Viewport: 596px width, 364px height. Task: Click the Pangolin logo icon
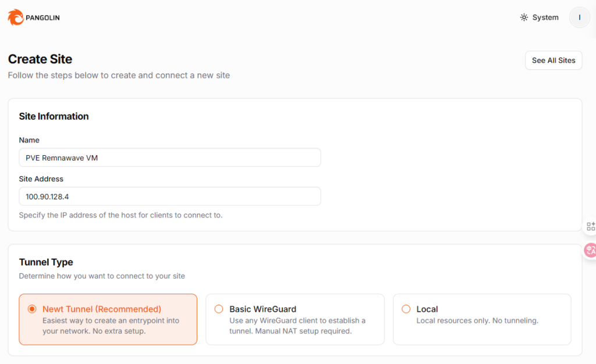[x=16, y=17]
